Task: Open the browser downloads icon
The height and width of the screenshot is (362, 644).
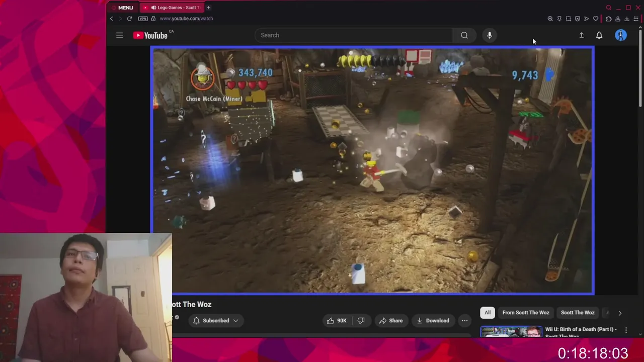Action: coord(627,19)
